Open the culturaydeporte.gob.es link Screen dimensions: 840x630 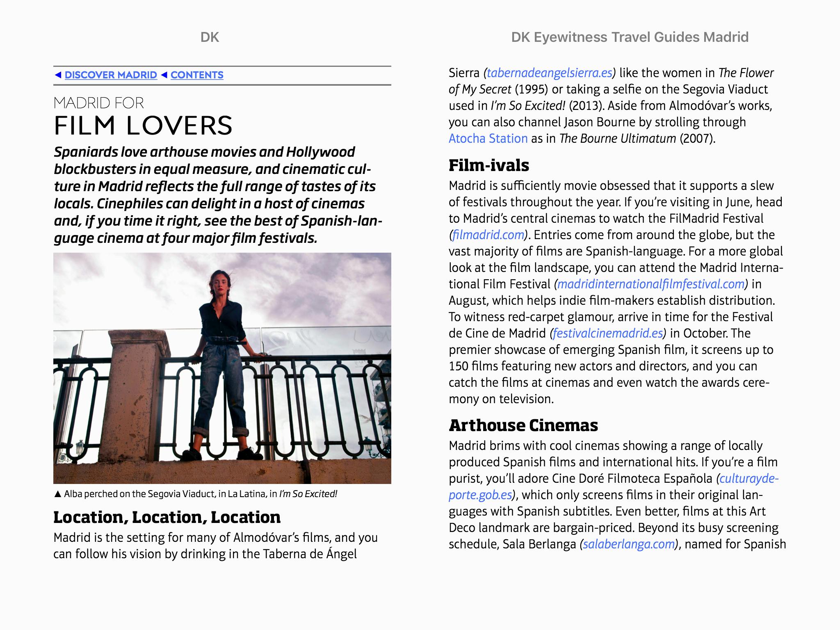(749, 479)
